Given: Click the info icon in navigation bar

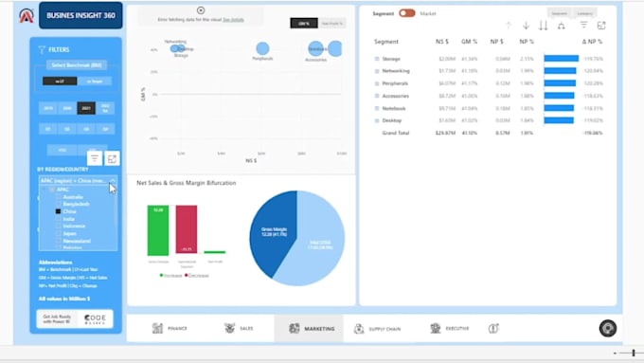Looking at the screenshot, I should [493, 328].
